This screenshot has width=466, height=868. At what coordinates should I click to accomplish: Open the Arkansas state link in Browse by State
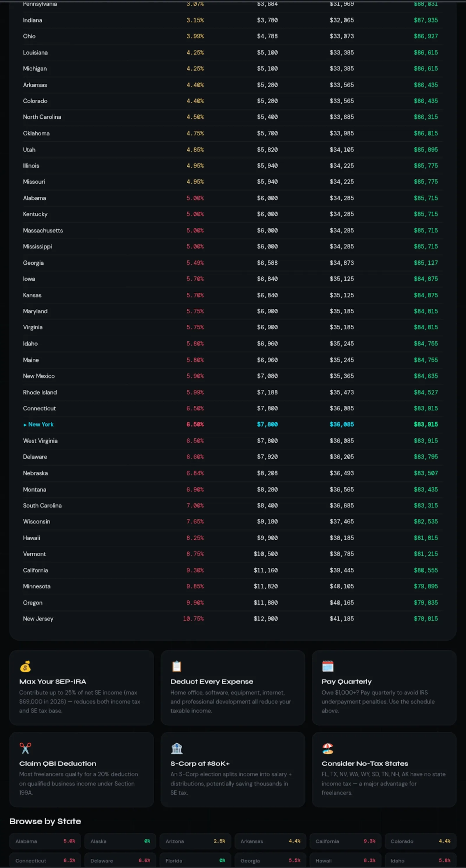tap(270, 841)
